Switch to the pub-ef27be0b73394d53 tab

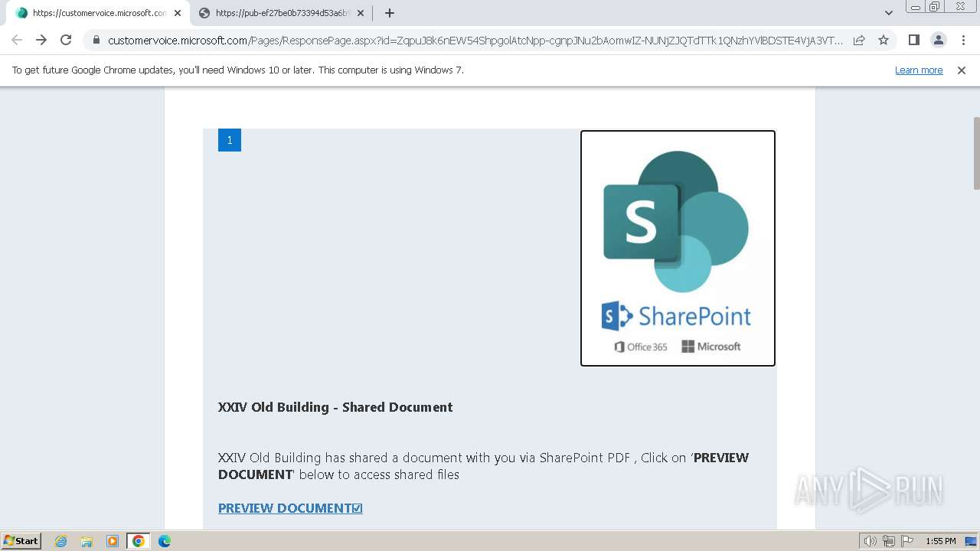(x=280, y=13)
